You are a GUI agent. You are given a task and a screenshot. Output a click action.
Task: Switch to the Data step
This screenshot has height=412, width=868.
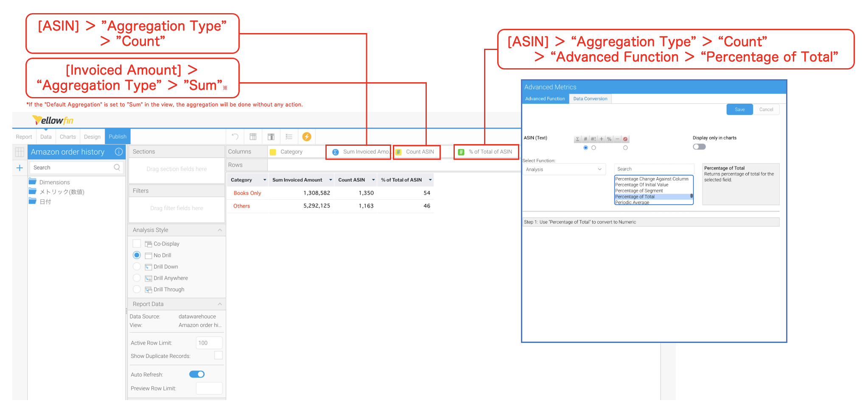(x=46, y=137)
